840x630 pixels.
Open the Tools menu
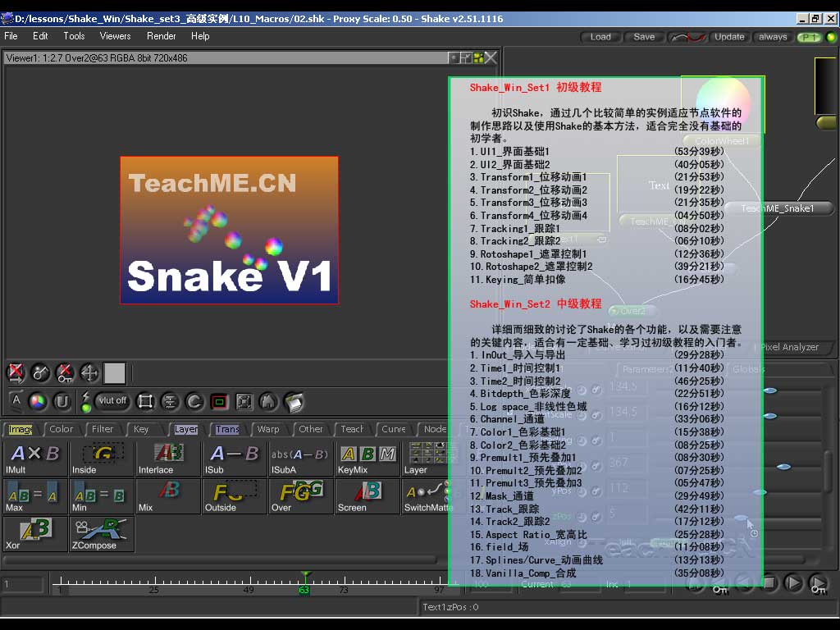tap(74, 36)
